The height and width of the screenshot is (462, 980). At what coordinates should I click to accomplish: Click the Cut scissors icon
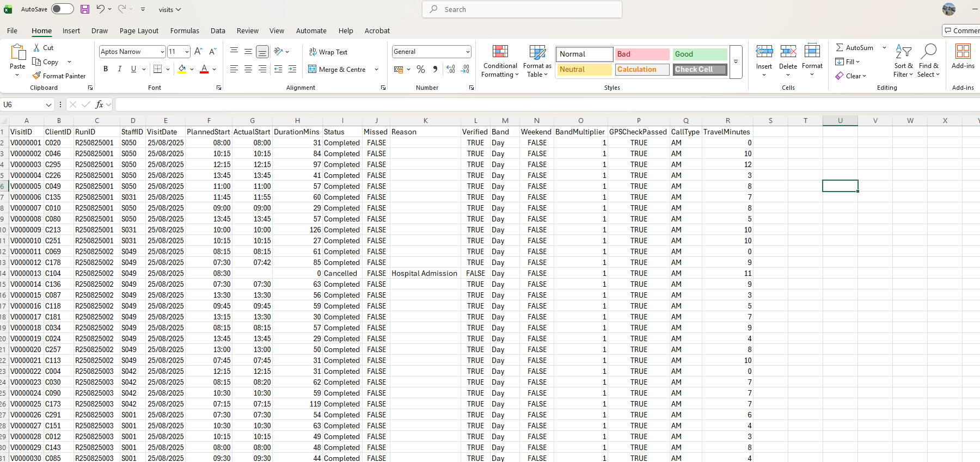click(x=36, y=48)
